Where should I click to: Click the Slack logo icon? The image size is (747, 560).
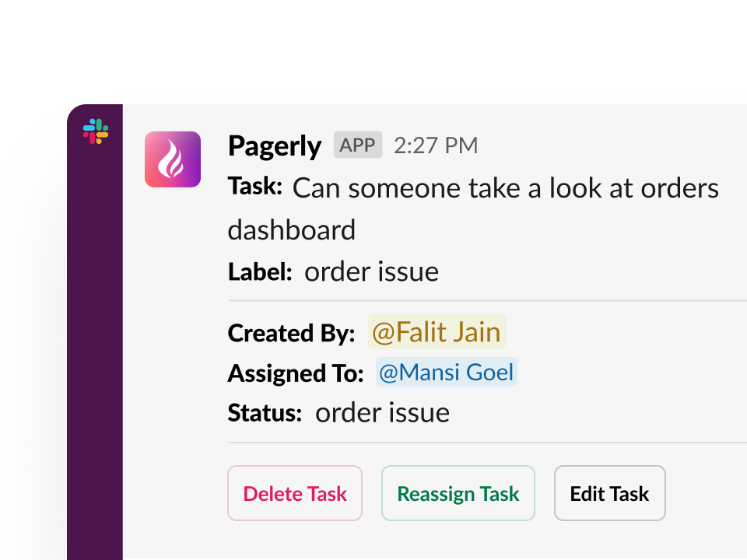click(96, 131)
